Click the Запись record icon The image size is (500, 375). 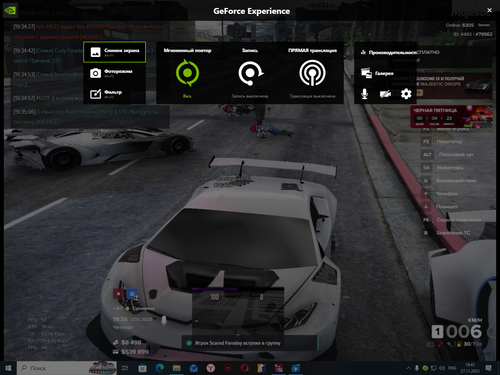[250, 73]
